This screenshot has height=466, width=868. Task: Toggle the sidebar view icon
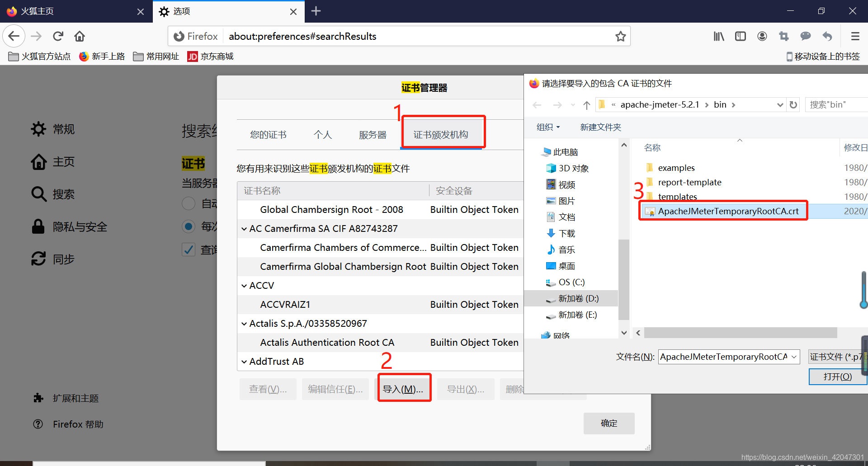pyautogui.click(x=740, y=36)
